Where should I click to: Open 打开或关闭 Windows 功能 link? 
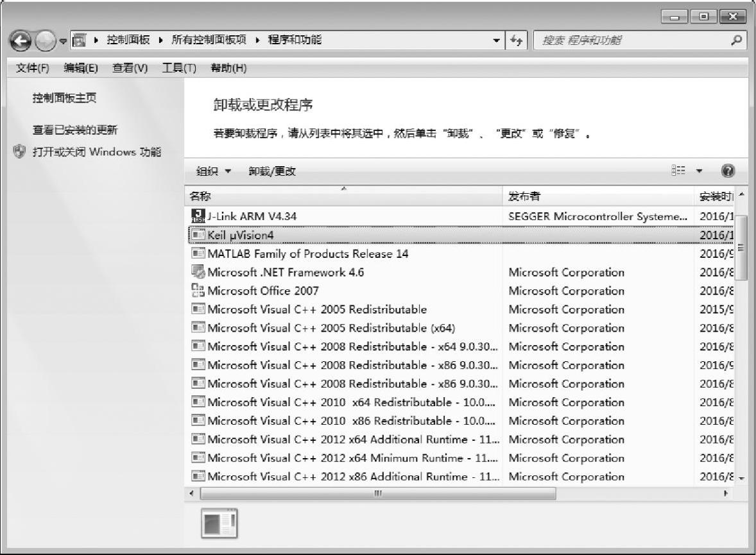point(97,152)
